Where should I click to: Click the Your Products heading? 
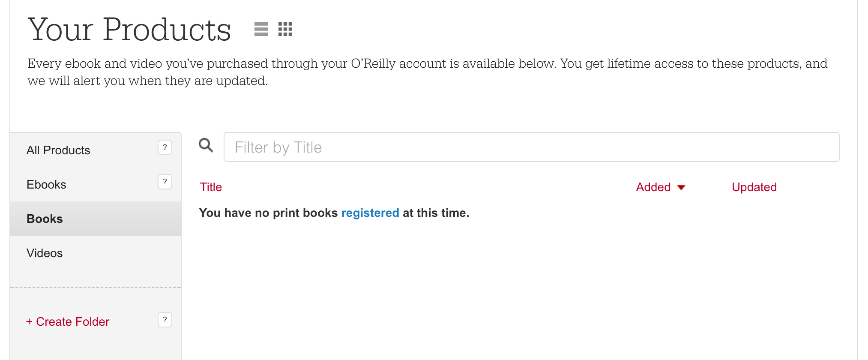[x=129, y=30]
